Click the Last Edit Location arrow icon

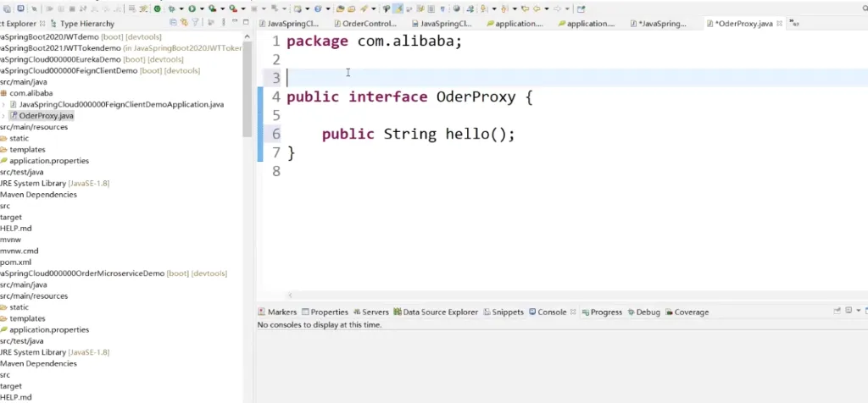525,8
